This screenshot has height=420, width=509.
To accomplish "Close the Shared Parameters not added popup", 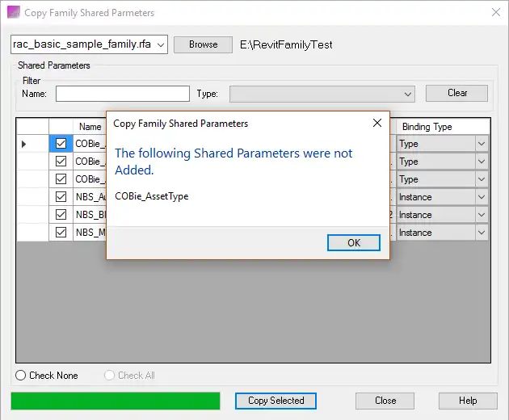I will (376, 124).
